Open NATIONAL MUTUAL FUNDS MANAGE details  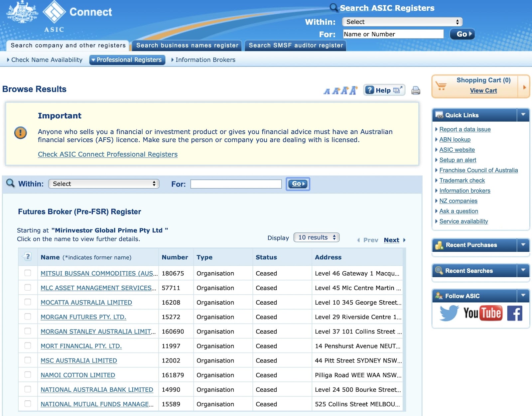click(97, 404)
